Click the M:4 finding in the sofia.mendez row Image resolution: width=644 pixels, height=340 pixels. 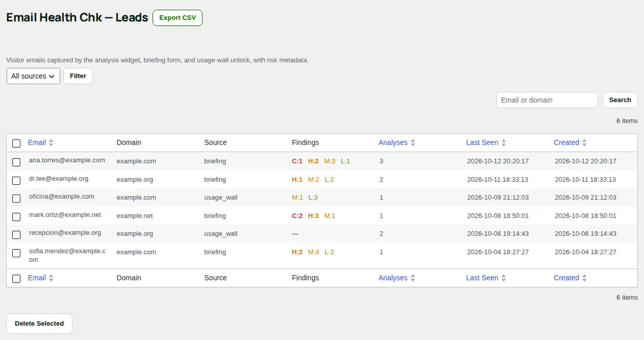click(x=313, y=252)
